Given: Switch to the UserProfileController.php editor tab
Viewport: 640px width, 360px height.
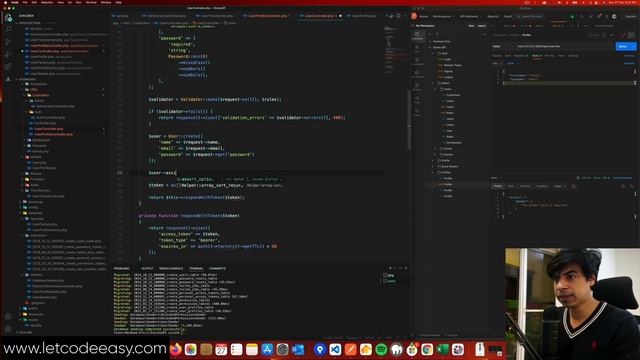Looking at the screenshot, I should (x=268, y=16).
